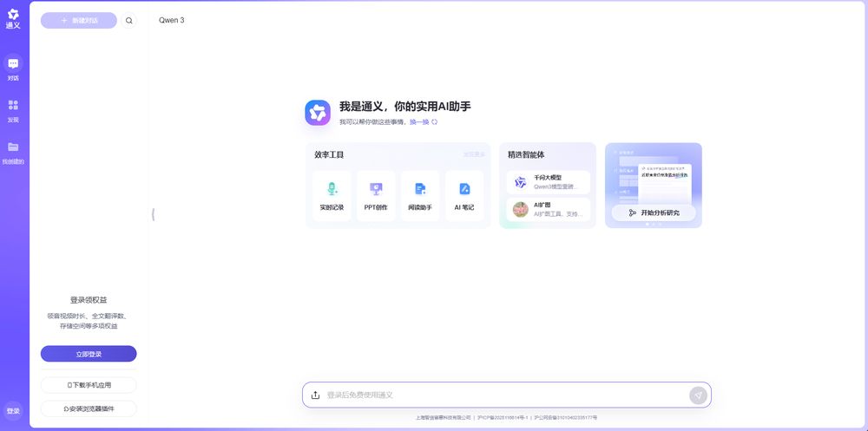
Task: Open the 沪公网安备 footer record link
Action: [565, 418]
